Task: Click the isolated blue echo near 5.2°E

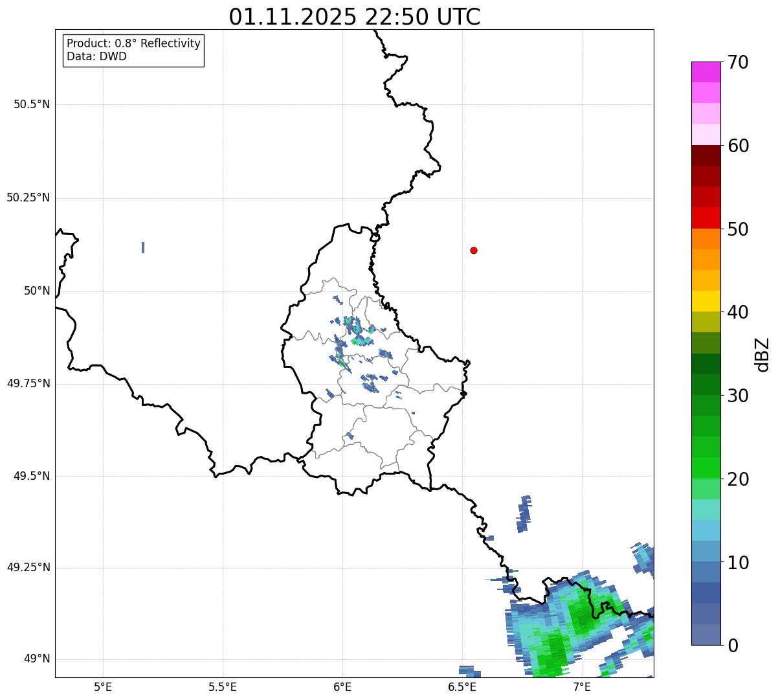Action: tap(142, 247)
